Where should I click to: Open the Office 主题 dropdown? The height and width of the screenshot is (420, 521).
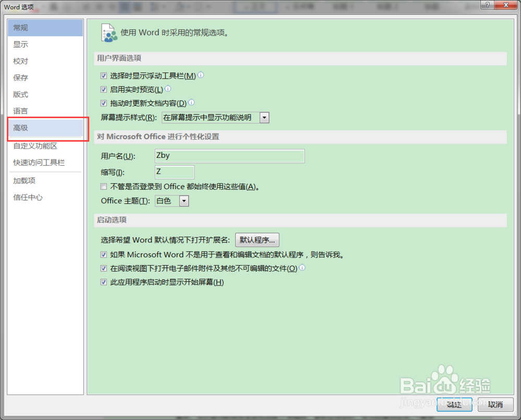click(183, 201)
